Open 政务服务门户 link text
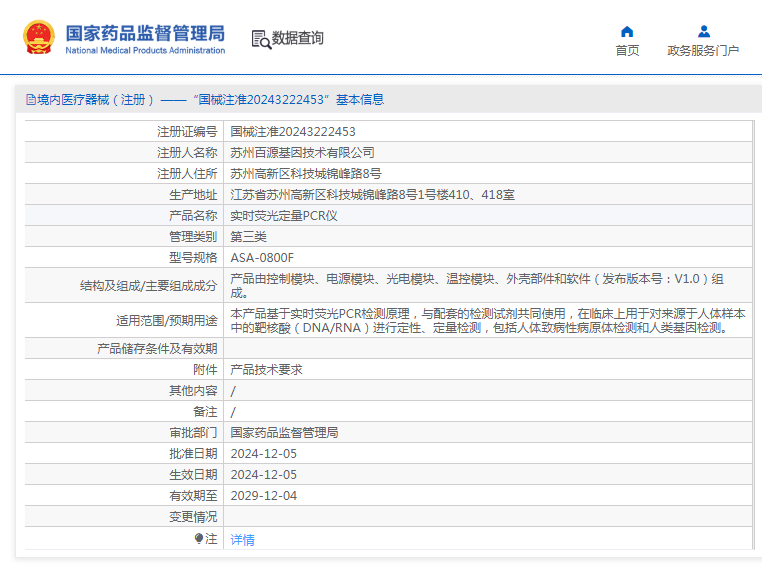The image size is (762, 567). click(x=703, y=51)
